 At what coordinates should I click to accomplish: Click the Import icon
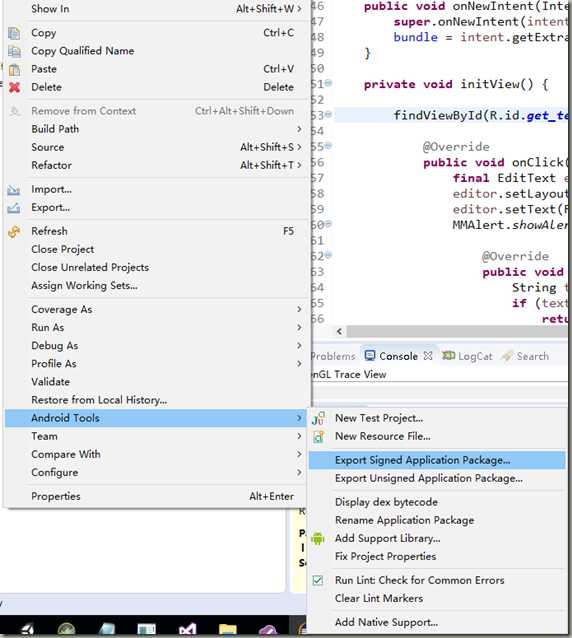(x=14, y=190)
